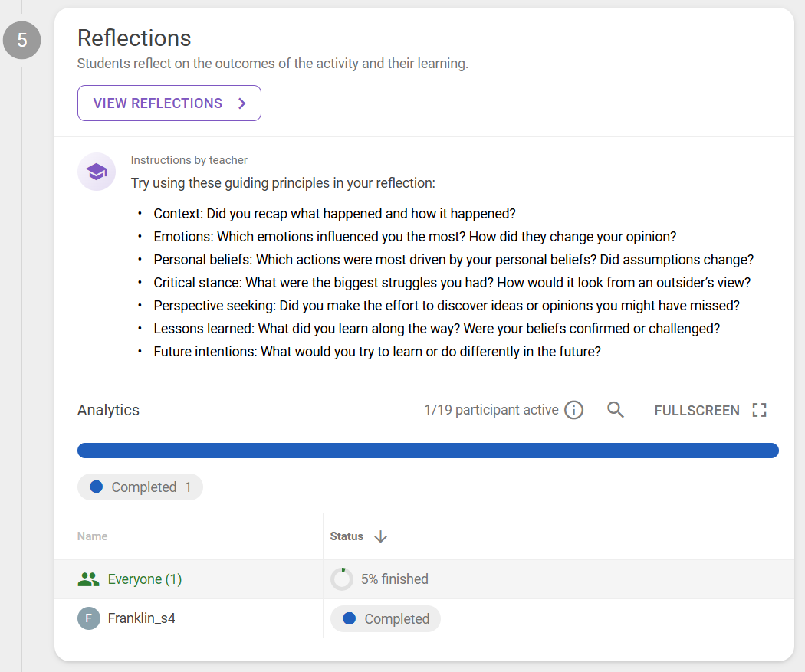Click Franklin_s4's Completed status badge

coord(386,618)
